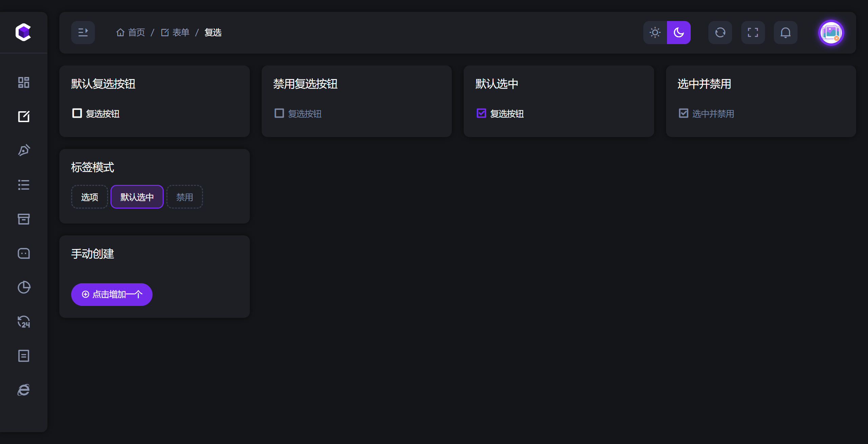Click the 点击增加一个 button

click(x=112, y=294)
